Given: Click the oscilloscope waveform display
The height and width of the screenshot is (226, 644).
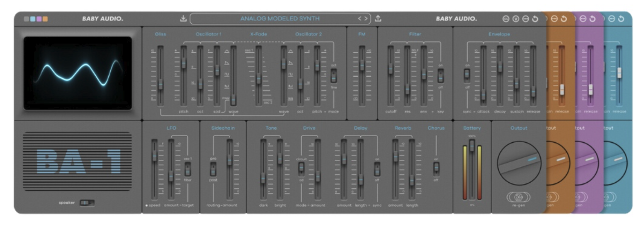Looking at the screenshot, I should pyautogui.click(x=78, y=73).
